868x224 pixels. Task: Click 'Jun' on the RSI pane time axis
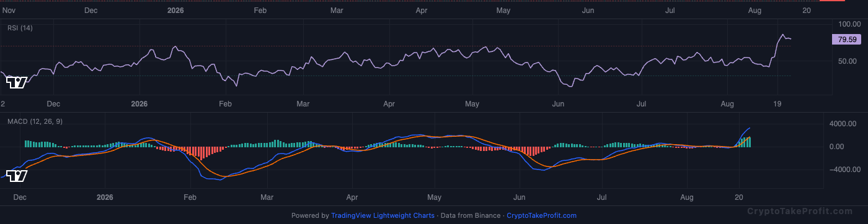pos(559,104)
